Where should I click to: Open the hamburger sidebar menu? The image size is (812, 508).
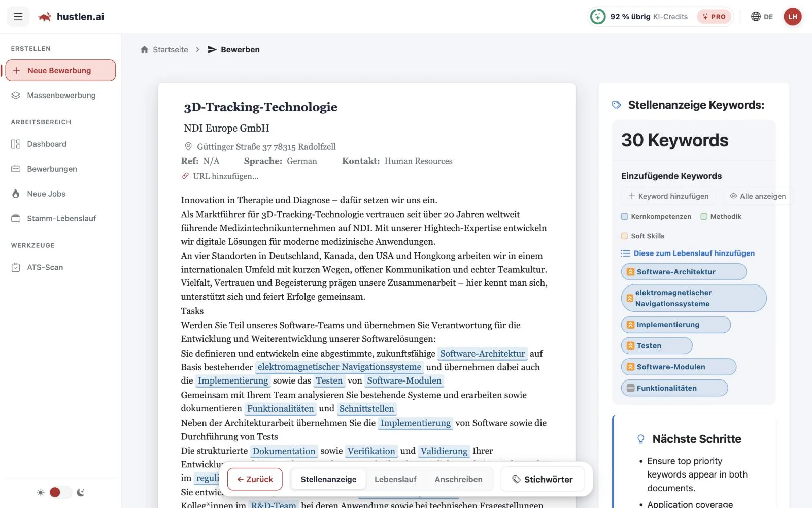click(18, 17)
